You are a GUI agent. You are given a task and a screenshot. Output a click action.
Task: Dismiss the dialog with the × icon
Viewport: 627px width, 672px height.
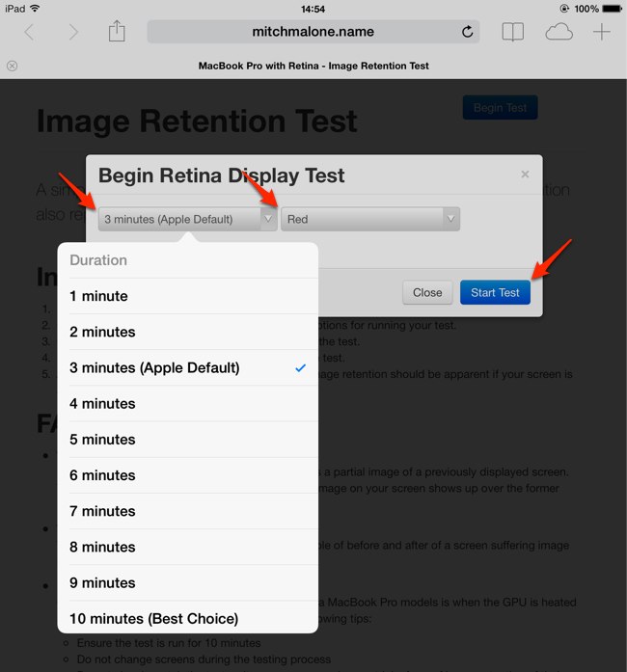coord(525,174)
